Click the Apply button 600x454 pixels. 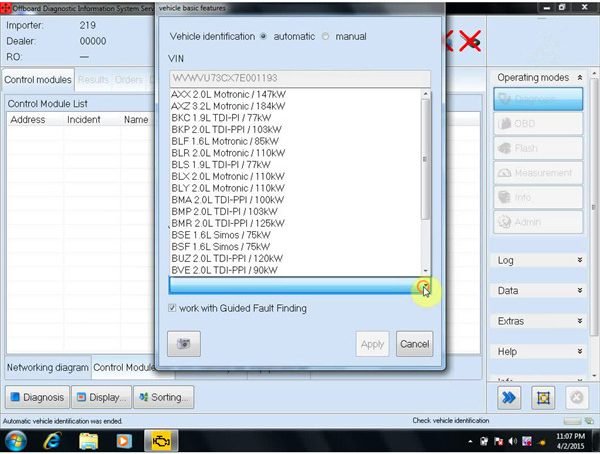tap(372, 344)
